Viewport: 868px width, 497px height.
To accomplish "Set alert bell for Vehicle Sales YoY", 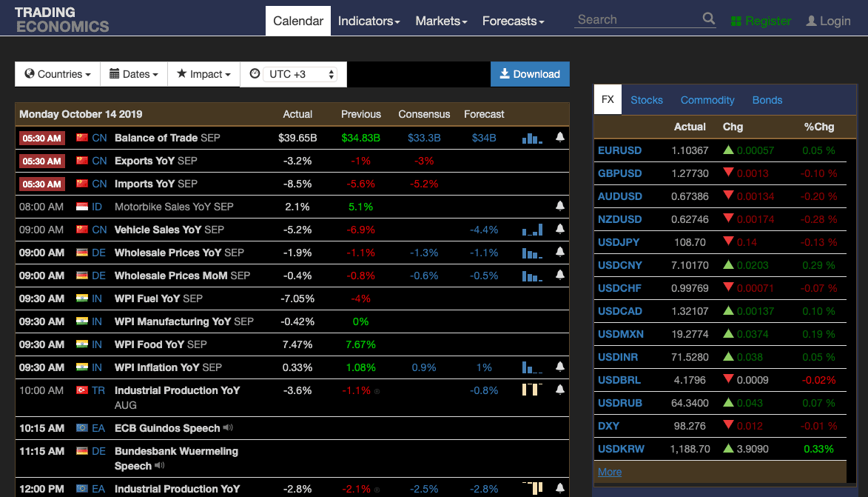I will pyautogui.click(x=560, y=229).
